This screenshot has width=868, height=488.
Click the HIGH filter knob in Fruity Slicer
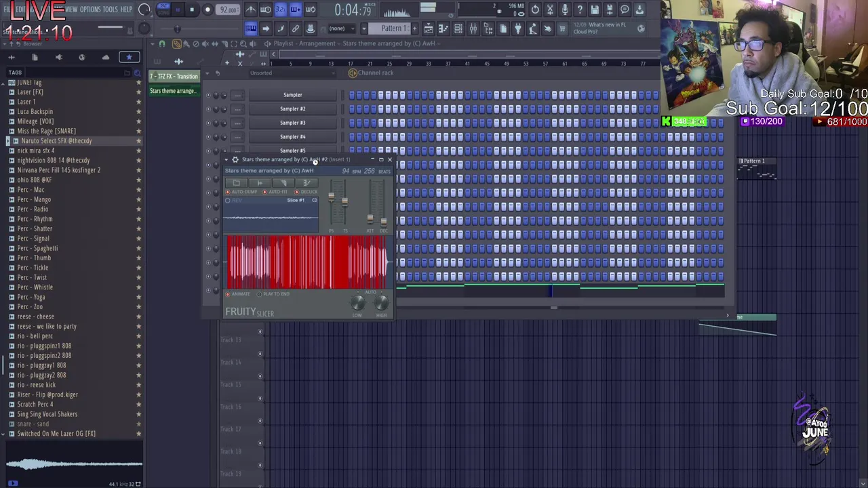[381, 302]
